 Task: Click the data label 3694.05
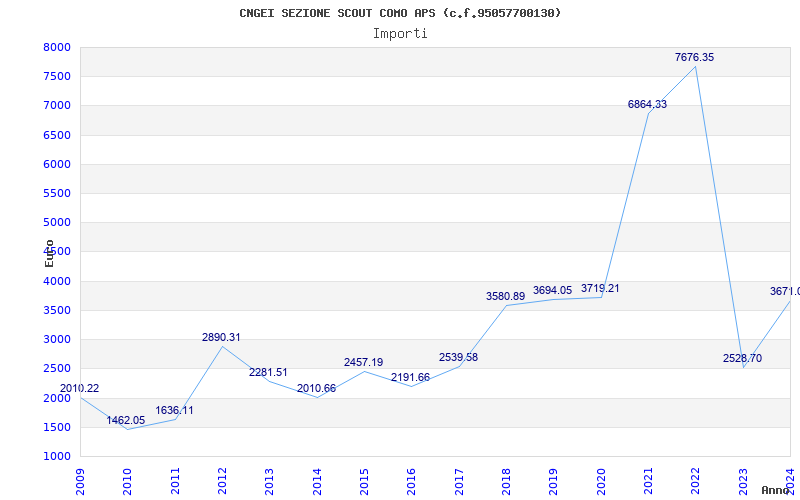pyautogui.click(x=553, y=291)
